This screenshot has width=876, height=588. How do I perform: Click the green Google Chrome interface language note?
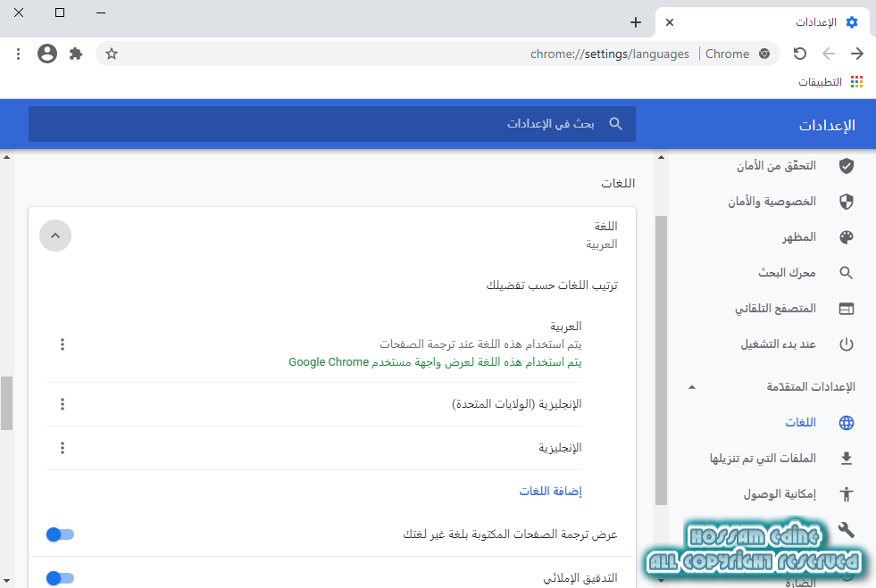click(435, 362)
